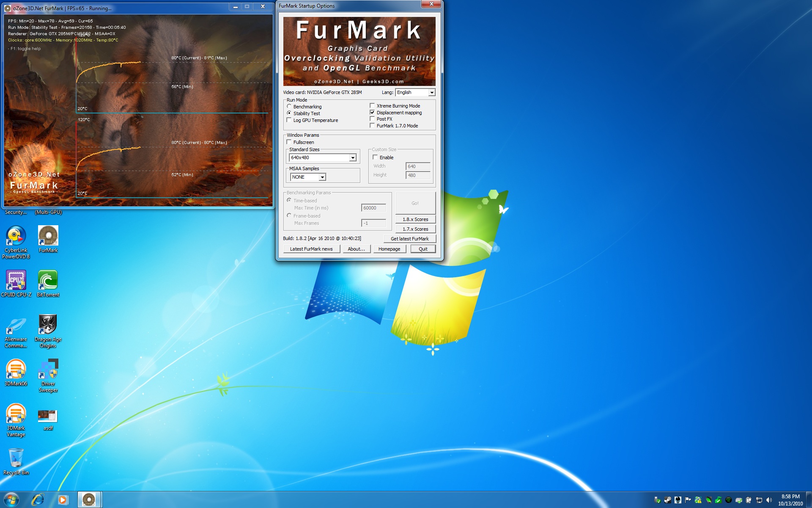Click Get latest FurMark

tap(410, 239)
